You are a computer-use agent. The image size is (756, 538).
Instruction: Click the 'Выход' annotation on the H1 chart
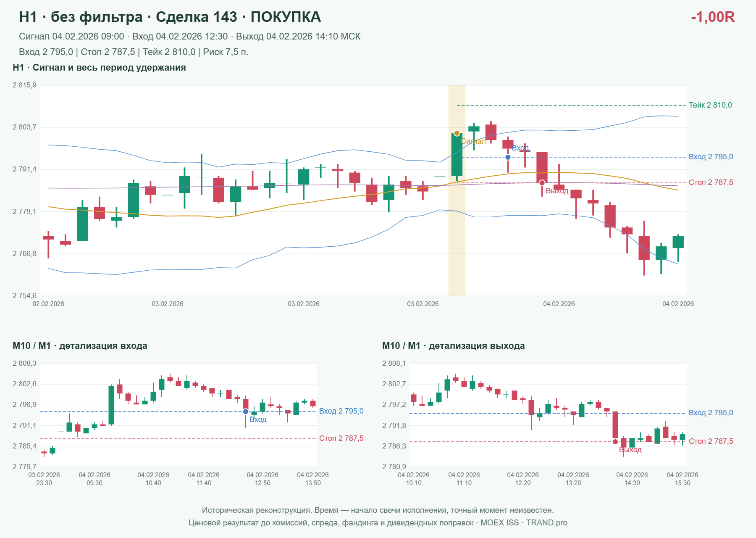point(557,191)
